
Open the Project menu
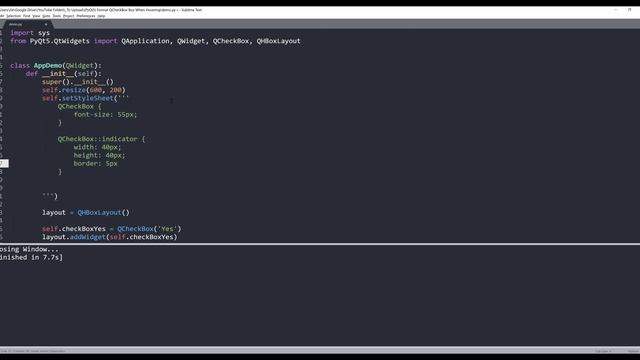click(69, 16)
